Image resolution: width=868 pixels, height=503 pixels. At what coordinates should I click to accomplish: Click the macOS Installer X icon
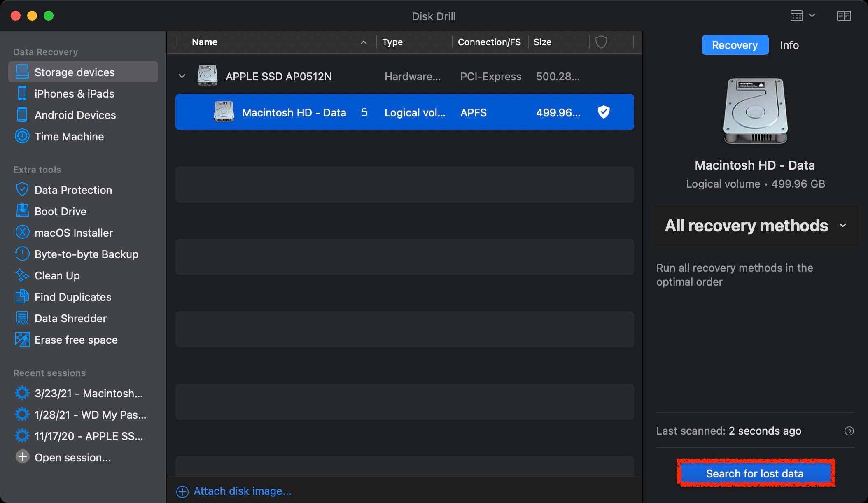click(x=22, y=233)
